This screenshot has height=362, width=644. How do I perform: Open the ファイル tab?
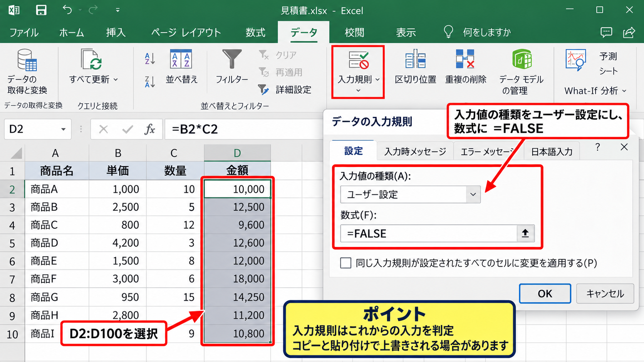coord(24,32)
